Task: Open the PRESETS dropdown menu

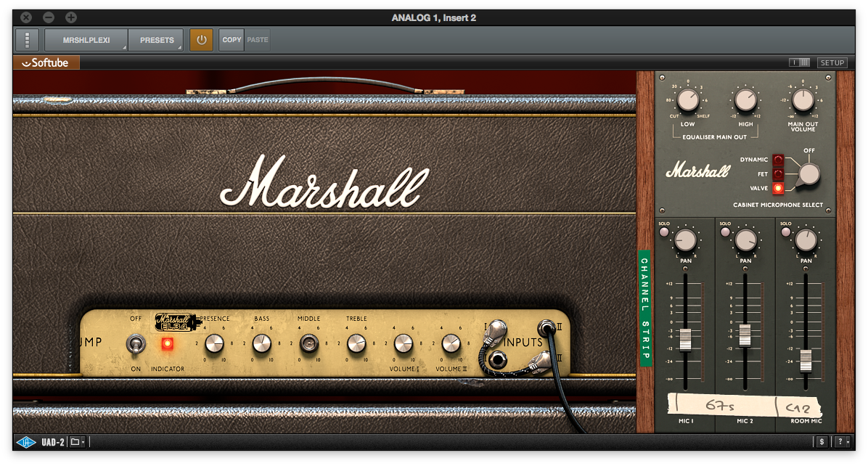Action: click(157, 40)
